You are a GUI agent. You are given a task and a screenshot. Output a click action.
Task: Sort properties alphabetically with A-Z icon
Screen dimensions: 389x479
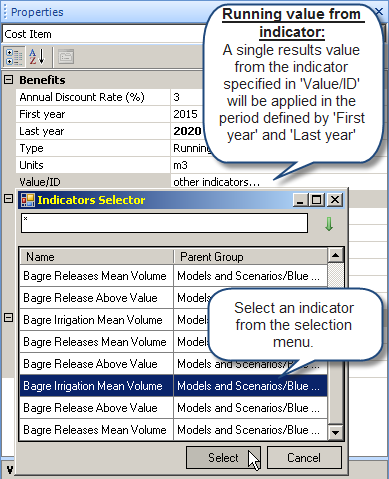(x=37, y=57)
